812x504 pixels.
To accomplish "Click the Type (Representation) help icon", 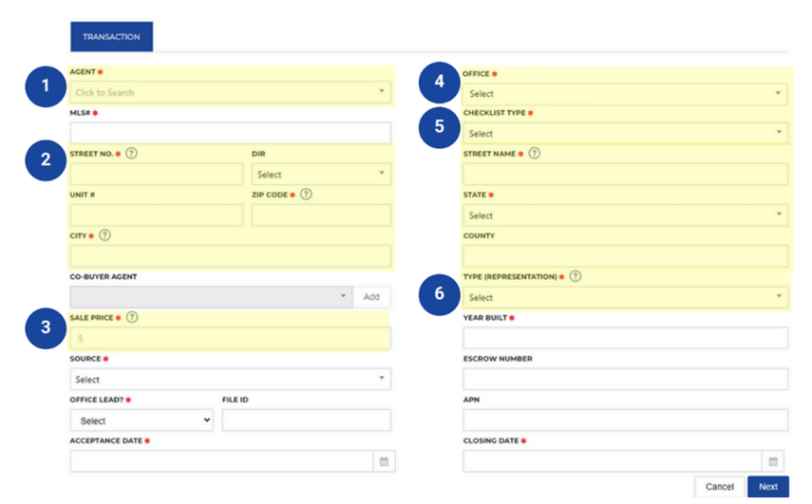I will click(576, 277).
